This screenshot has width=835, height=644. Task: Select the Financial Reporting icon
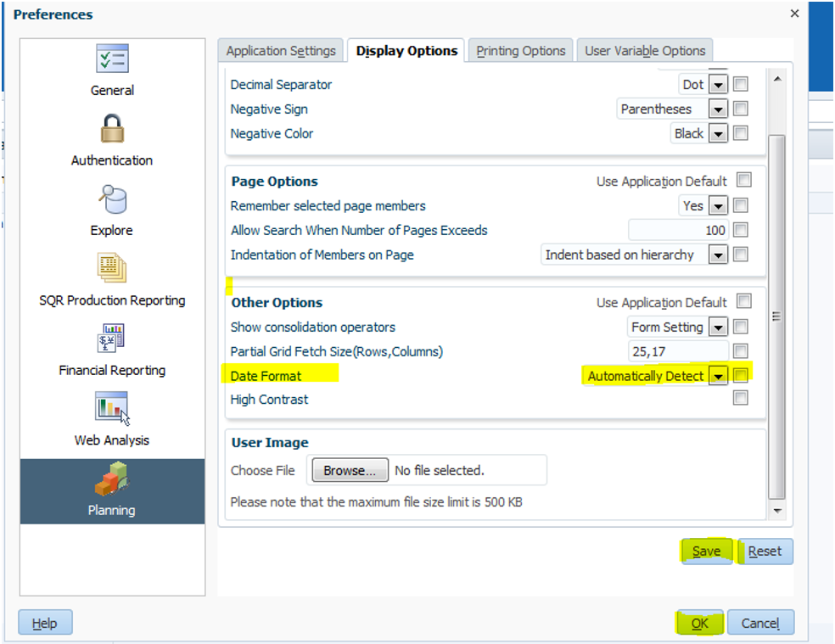click(112, 340)
